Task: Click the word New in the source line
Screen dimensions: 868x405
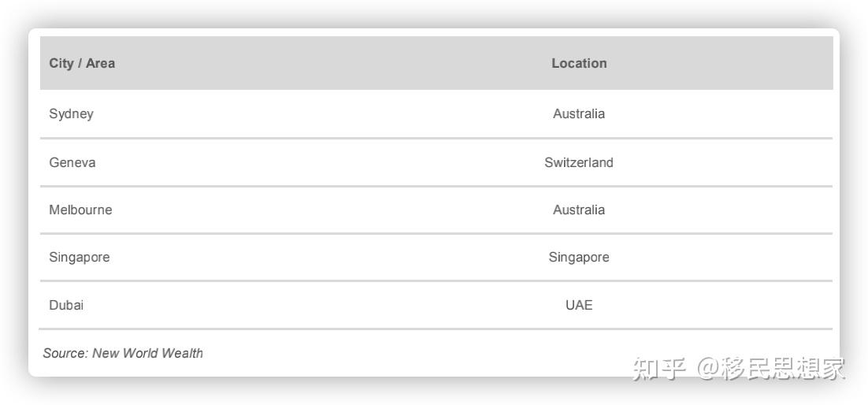Action: pos(105,354)
